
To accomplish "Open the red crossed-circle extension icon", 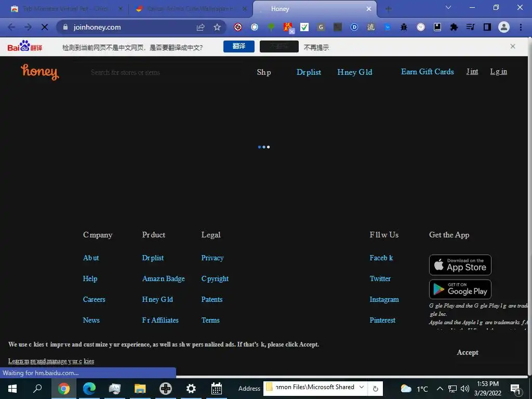I will (238, 27).
